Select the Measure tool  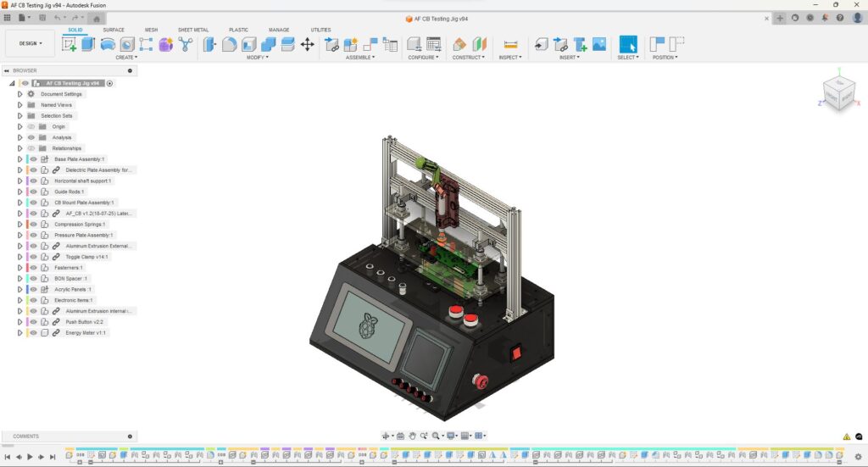[x=510, y=44]
